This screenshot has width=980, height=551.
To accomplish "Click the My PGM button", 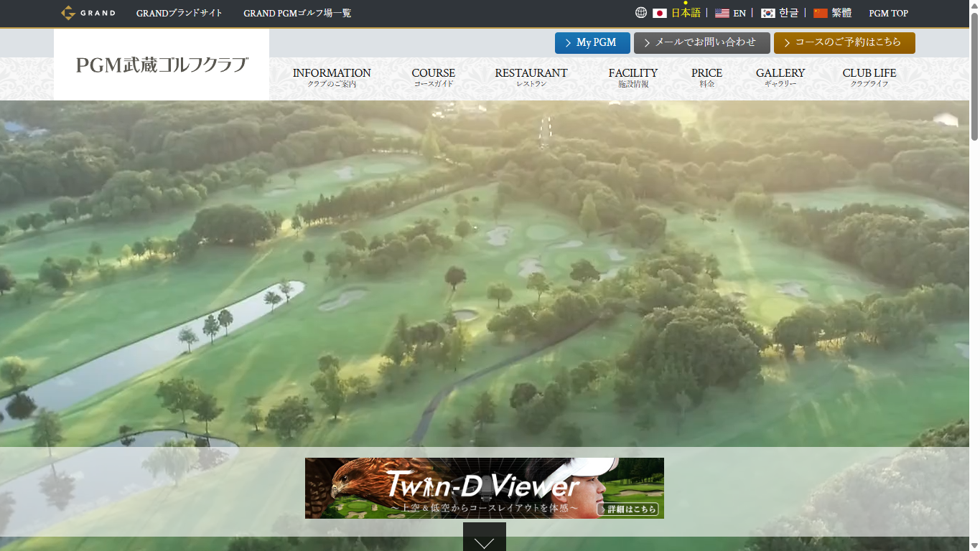I will pos(592,43).
